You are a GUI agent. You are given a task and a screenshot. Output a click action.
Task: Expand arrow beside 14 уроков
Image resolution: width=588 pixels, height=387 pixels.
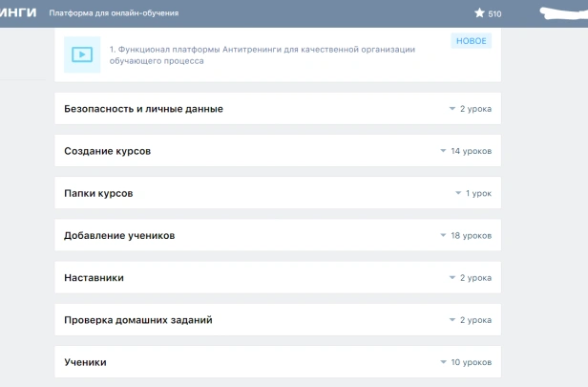click(x=443, y=151)
